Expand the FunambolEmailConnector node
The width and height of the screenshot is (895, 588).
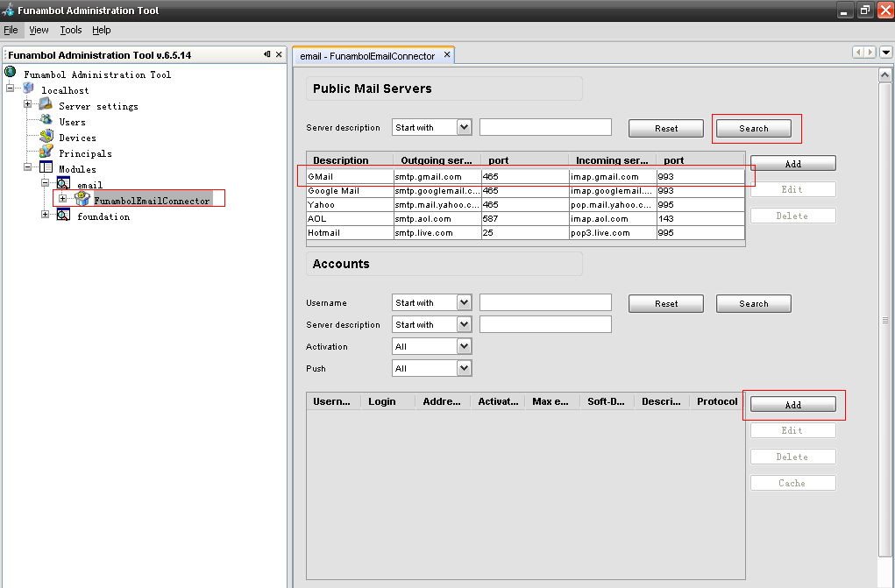pos(63,199)
